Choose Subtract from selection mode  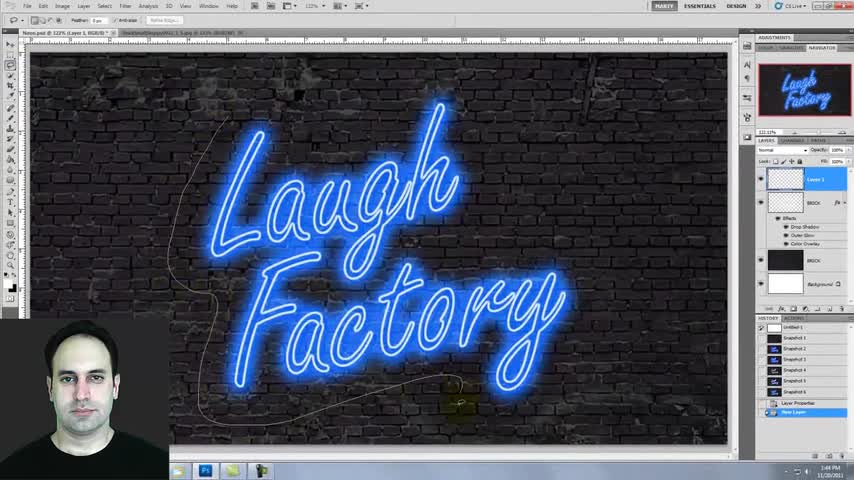coord(51,20)
